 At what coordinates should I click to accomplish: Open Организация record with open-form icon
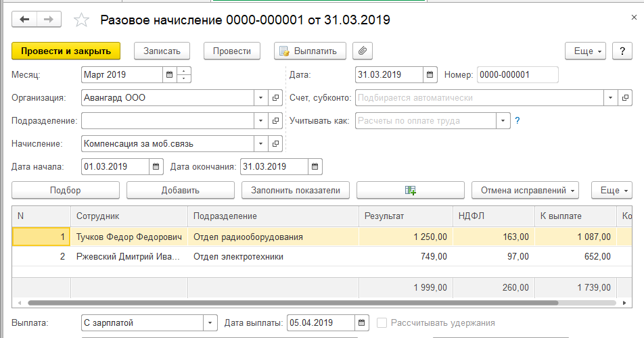coord(275,98)
